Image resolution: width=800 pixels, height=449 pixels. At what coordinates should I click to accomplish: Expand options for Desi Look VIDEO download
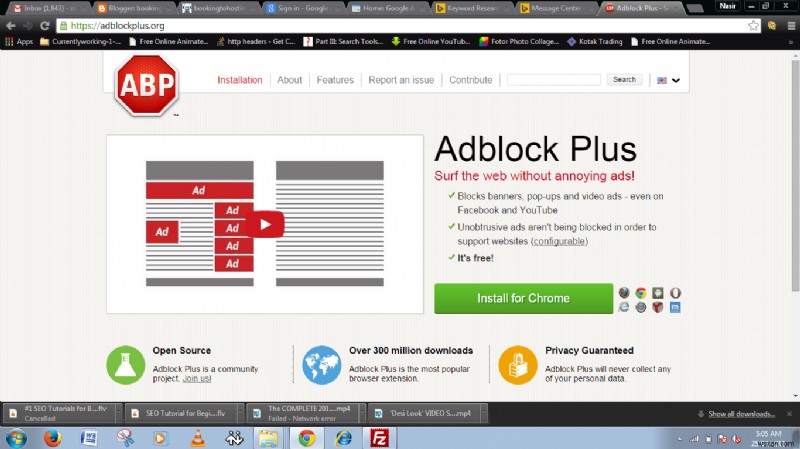click(484, 413)
